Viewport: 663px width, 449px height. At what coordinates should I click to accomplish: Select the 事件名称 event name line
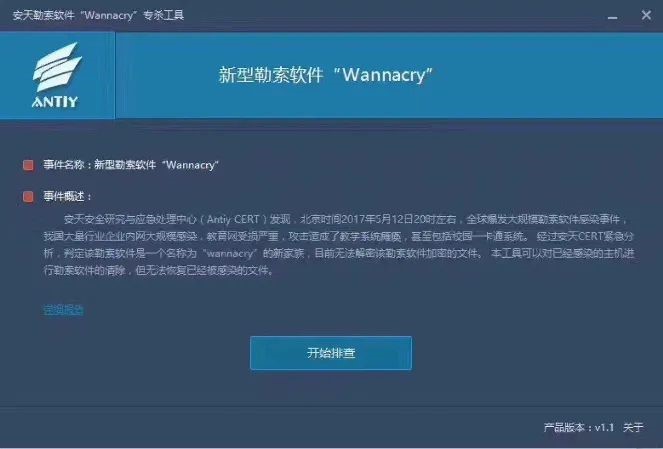point(131,165)
